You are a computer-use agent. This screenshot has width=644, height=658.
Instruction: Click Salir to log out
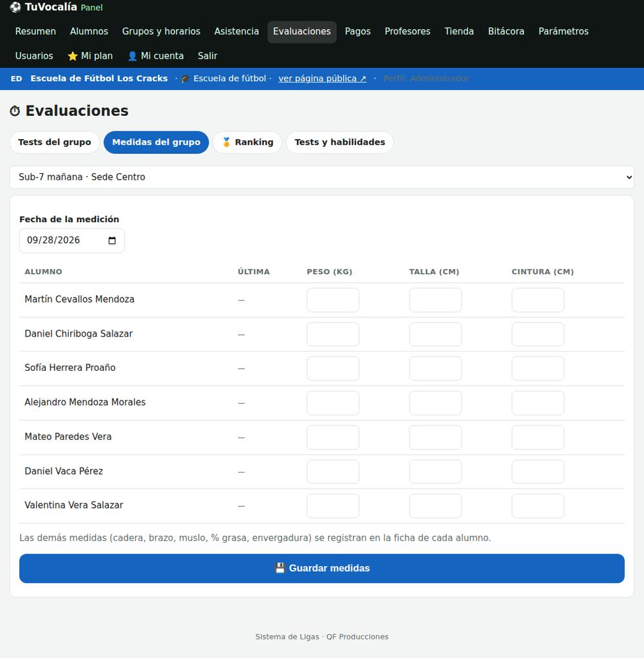[208, 56]
